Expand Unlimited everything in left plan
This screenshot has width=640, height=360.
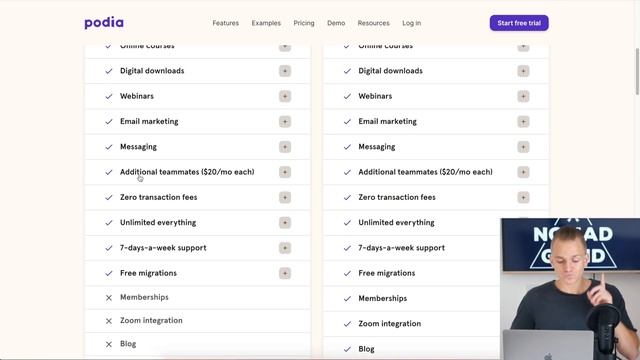tap(285, 223)
